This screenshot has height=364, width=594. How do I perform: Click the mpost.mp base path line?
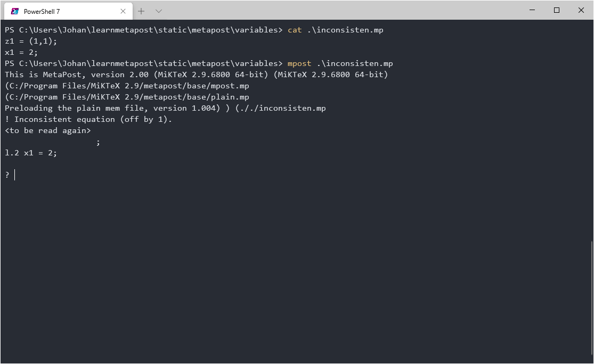(x=127, y=86)
